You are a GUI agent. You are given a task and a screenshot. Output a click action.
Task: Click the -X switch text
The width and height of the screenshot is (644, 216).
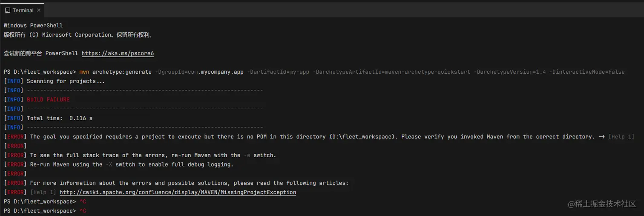coord(109,164)
